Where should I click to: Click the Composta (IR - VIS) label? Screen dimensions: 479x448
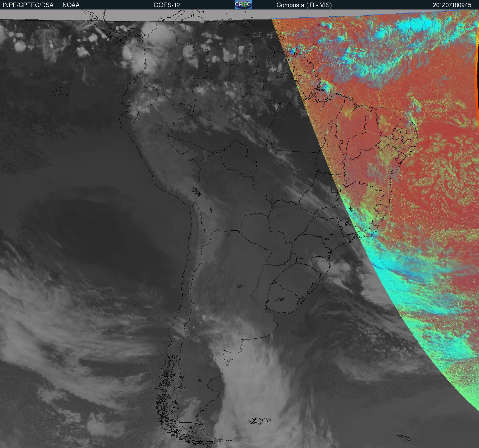[304, 5]
